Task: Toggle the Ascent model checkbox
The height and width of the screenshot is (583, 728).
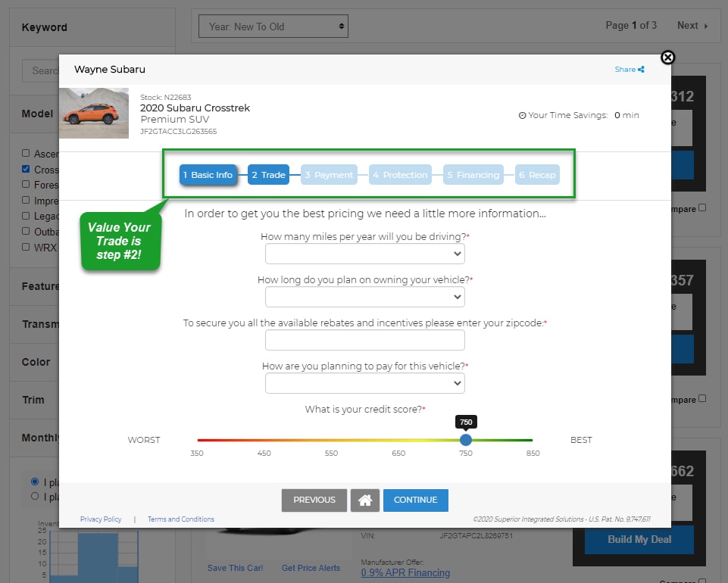Action: (x=26, y=153)
